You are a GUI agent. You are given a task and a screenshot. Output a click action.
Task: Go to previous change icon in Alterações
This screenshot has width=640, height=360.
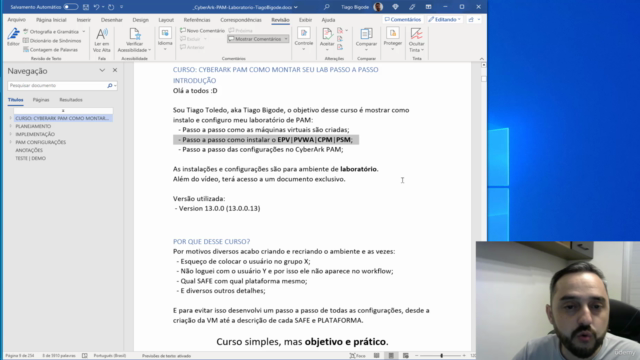[340, 39]
